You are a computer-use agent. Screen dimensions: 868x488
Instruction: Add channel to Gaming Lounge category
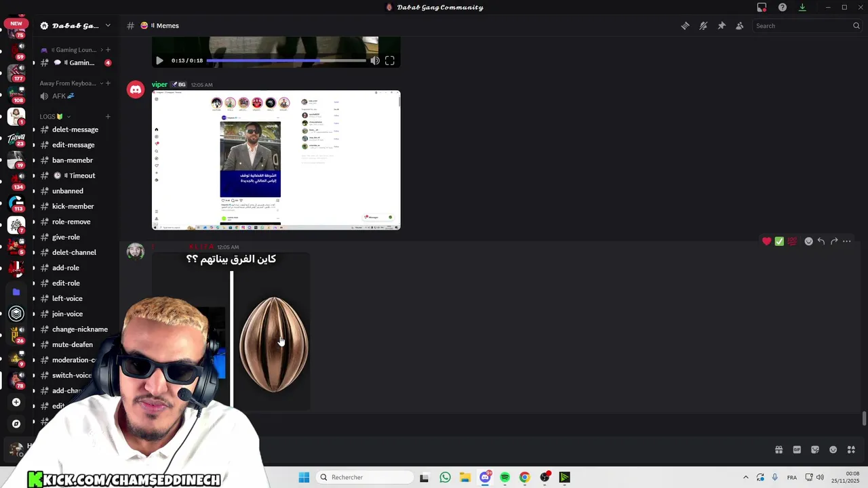(x=108, y=49)
